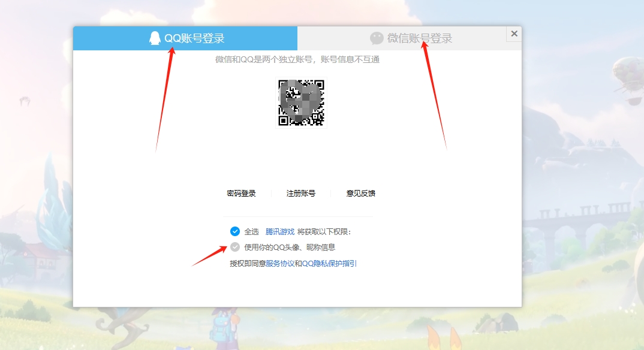The image size is (644, 350).
Task: Switch to the QQ账号登录 tab
Action: coord(185,38)
